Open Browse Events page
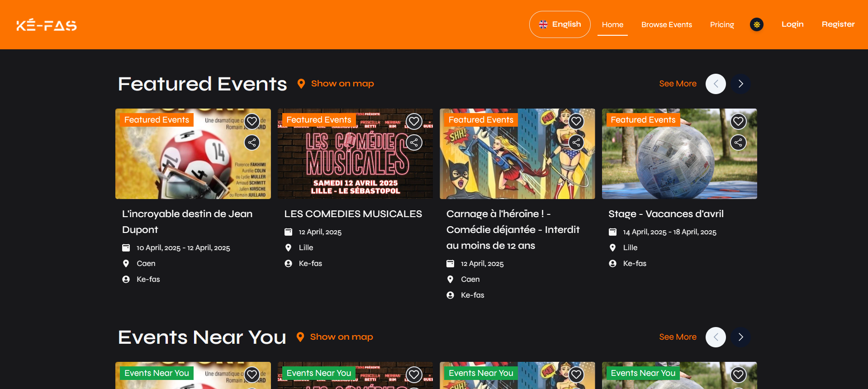The width and height of the screenshot is (868, 389). coord(666,24)
